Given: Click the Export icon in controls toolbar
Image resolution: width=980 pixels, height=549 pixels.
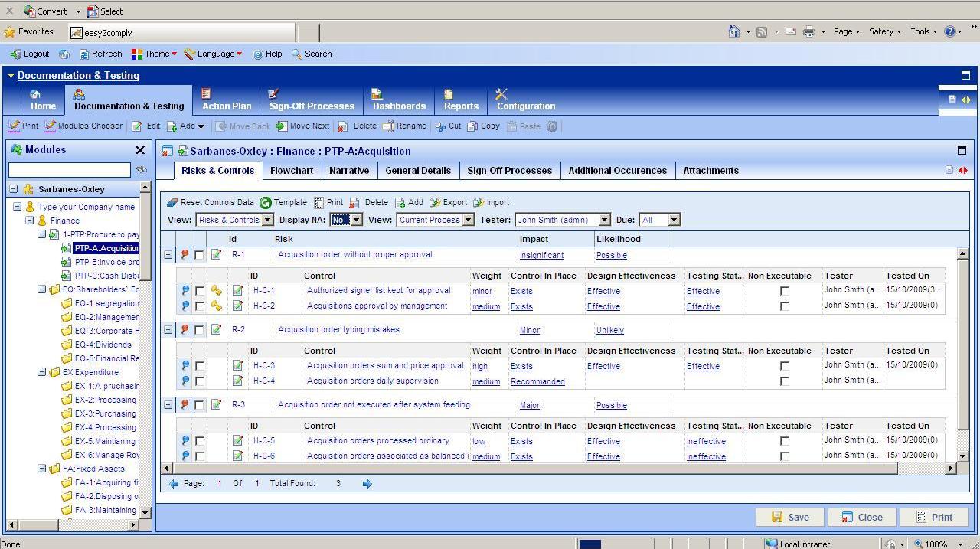Looking at the screenshot, I should point(435,203).
